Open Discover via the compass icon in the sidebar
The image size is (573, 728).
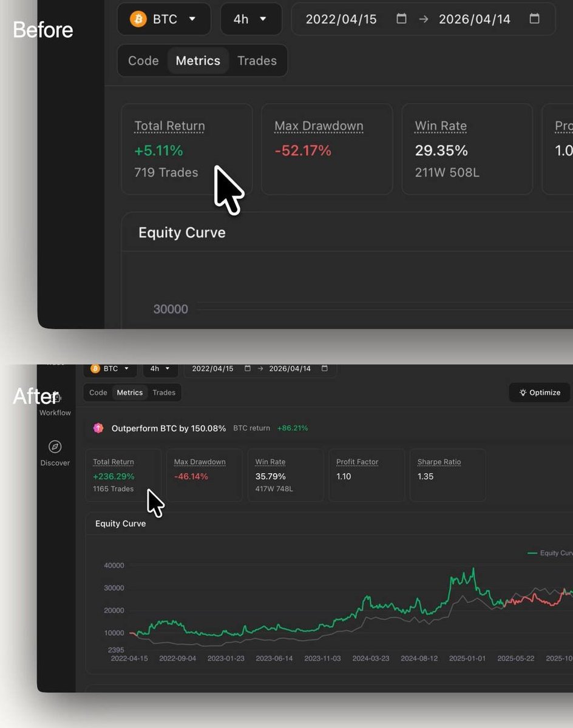point(55,447)
